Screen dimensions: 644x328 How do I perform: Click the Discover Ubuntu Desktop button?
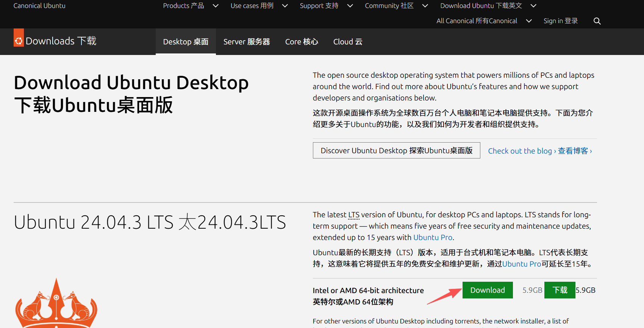tap(397, 151)
